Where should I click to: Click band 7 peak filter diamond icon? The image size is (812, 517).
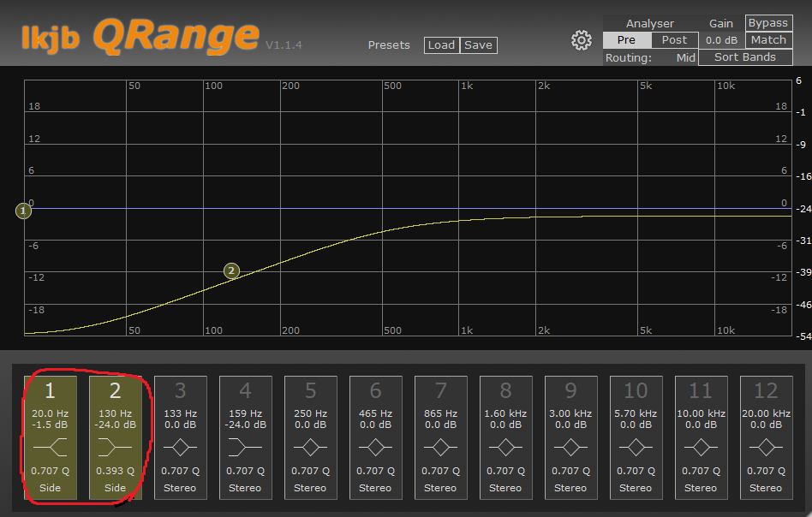tap(441, 447)
